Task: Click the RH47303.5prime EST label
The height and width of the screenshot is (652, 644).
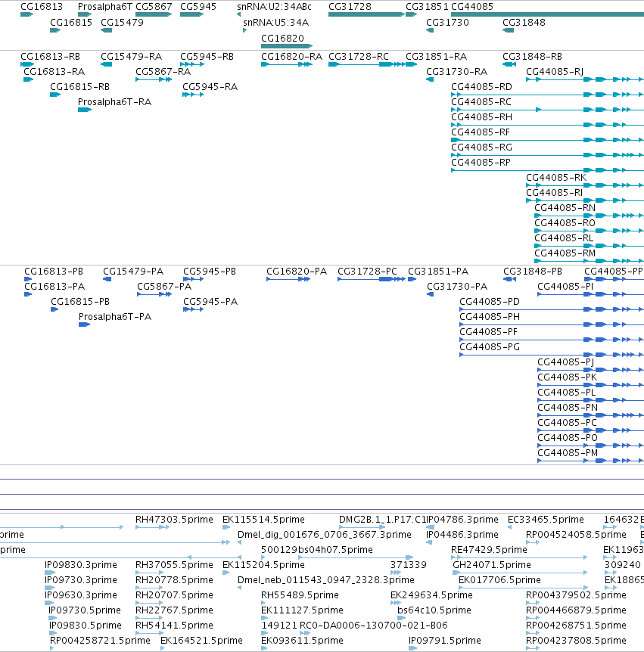Action: [x=174, y=520]
